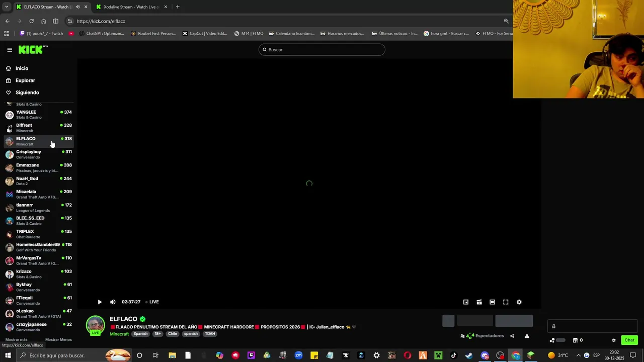
Task: Open BLEE_SS_EED channel in the sidebar
Action: pyautogui.click(x=39, y=221)
